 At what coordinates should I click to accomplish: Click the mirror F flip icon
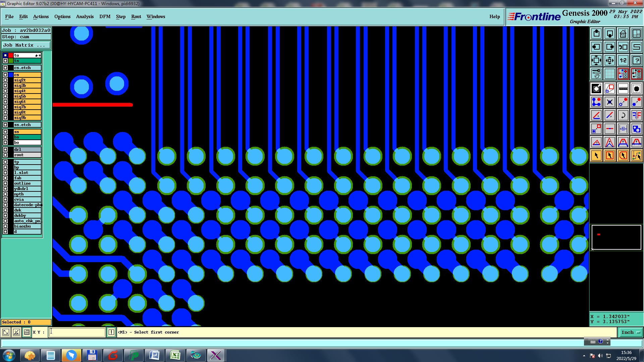click(x=636, y=116)
